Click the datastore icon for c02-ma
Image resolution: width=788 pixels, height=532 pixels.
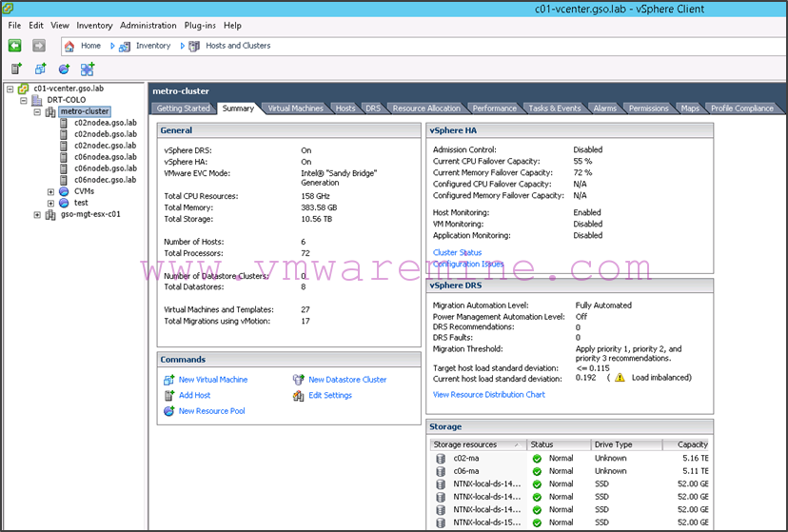(x=441, y=459)
